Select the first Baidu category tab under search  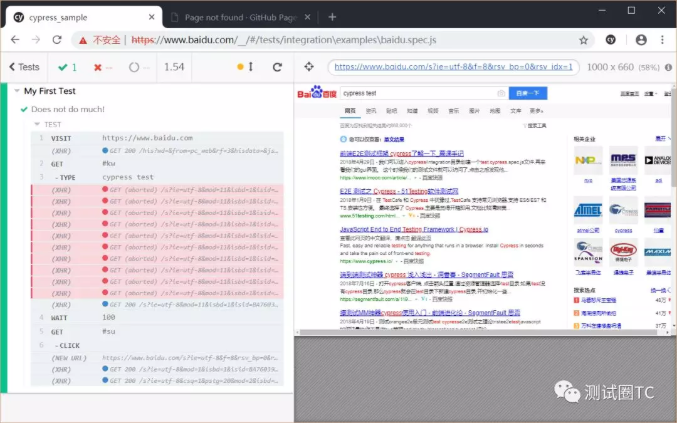pos(350,111)
